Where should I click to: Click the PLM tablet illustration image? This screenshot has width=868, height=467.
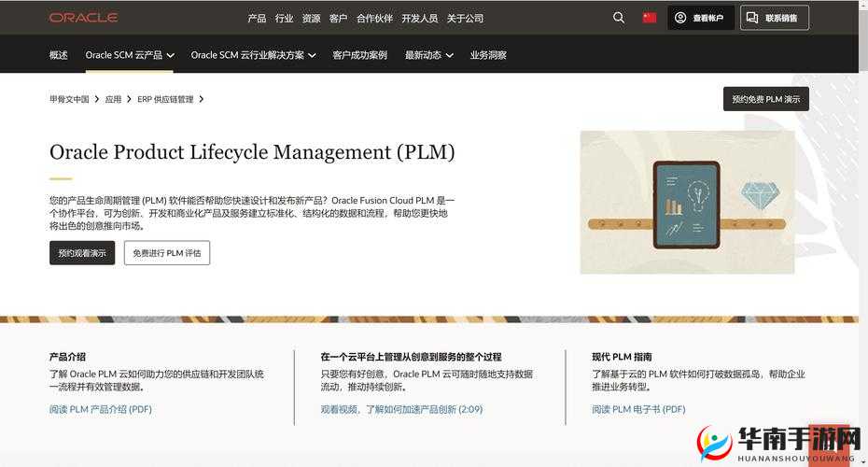point(687,202)
